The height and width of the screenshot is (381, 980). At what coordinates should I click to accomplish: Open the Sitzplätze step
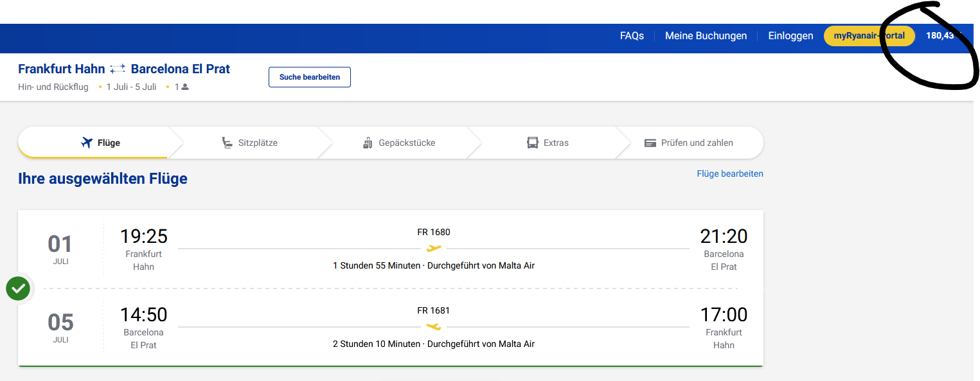[249, 143]
